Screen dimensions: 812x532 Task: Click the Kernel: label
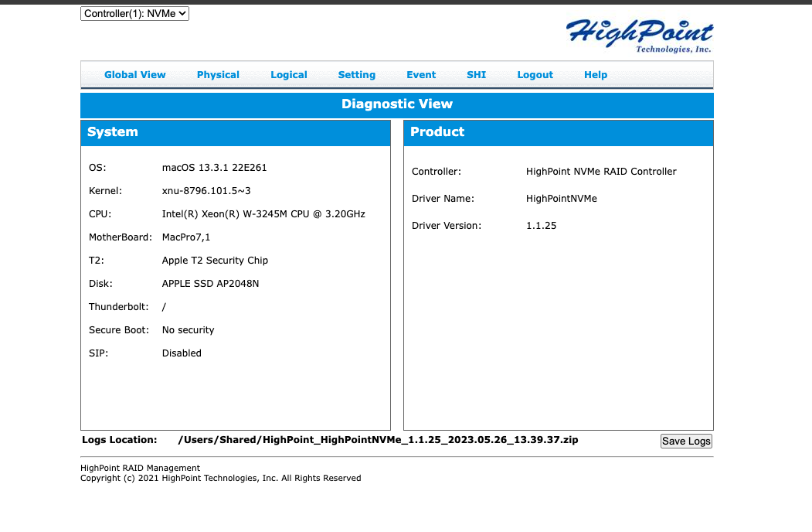[x=105, y=191]
